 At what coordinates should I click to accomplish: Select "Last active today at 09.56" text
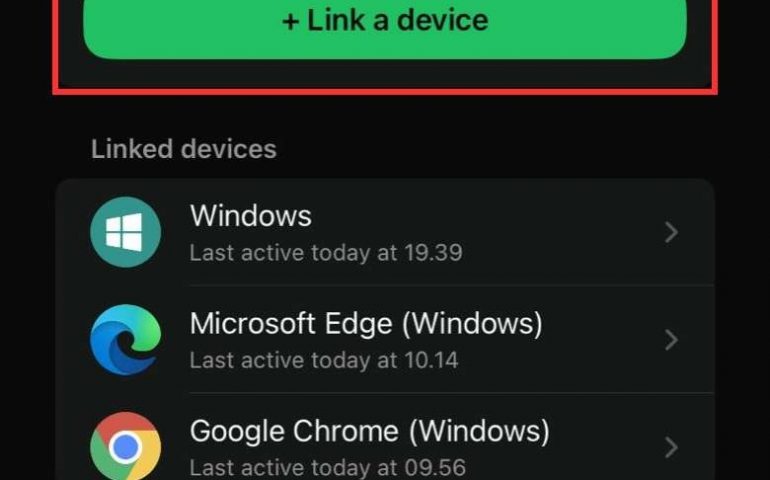tap(328, 468)
